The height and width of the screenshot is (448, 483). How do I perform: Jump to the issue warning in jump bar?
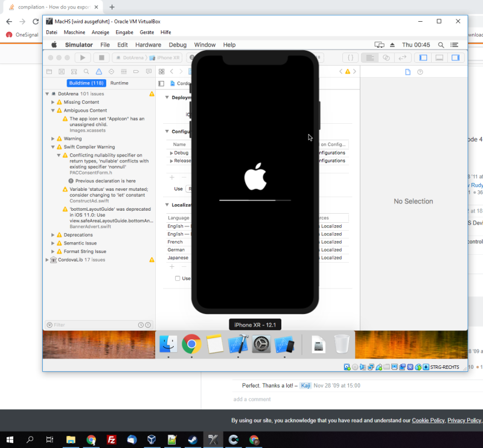coord(348,71)
